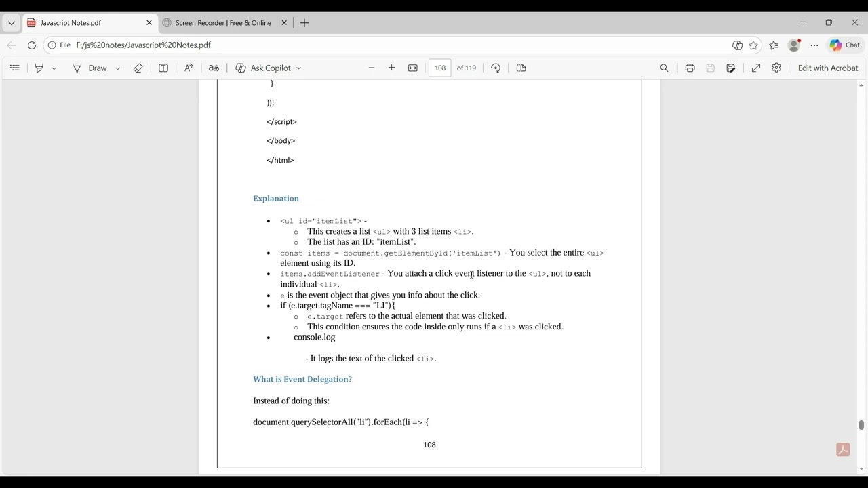Go back to previous page in browser
This screenshot has height=488, width=868.
(x=12, y=45)
